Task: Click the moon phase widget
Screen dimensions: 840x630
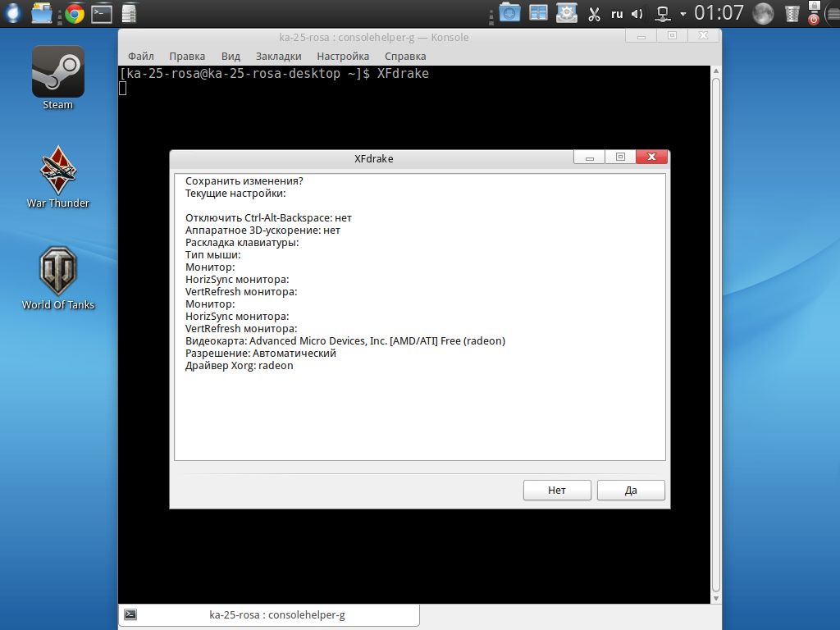Action: 763,13
